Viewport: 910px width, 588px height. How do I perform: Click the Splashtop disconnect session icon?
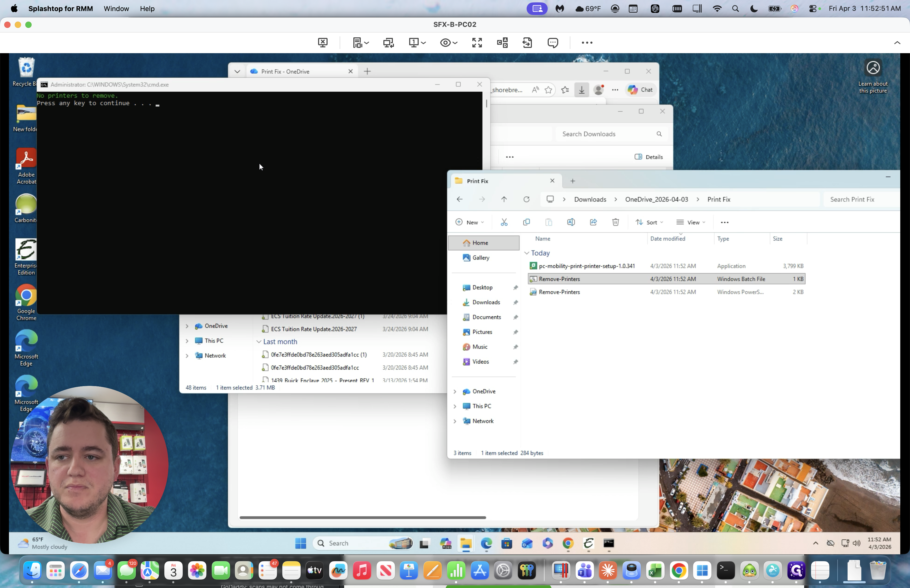pos(323,42)
